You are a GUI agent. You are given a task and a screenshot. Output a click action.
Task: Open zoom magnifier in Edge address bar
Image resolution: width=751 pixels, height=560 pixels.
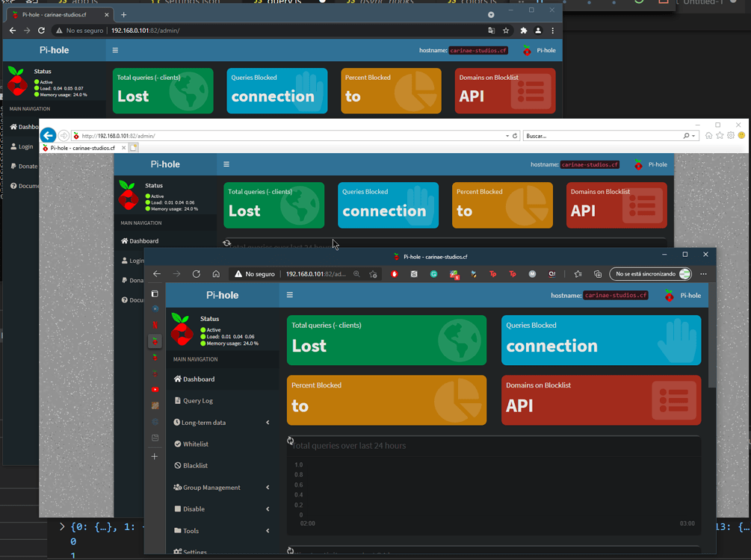356,274
